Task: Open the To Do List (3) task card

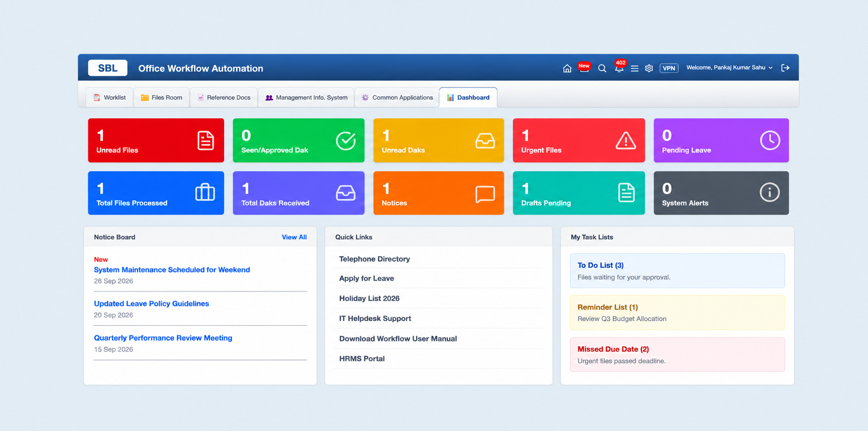Action: [x=677, y=271]
